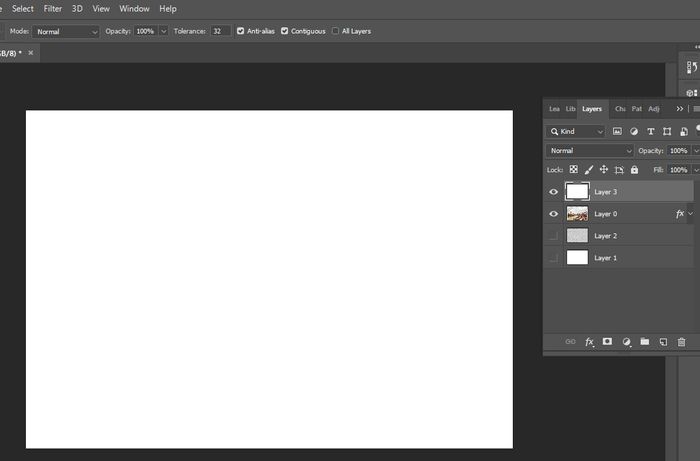Open the layer Opacity slider arrow
700x461 pixels.
coord(696,151)
